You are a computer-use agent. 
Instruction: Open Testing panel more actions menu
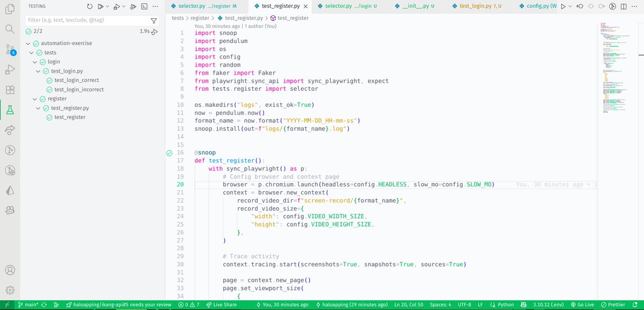pos(156,6)
